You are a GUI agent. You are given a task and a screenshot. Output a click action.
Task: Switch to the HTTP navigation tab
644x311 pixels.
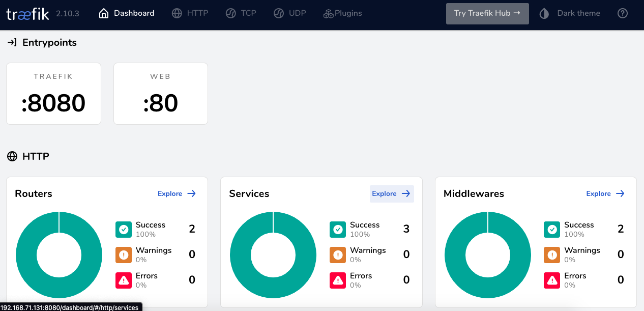[x=190, y=14]
